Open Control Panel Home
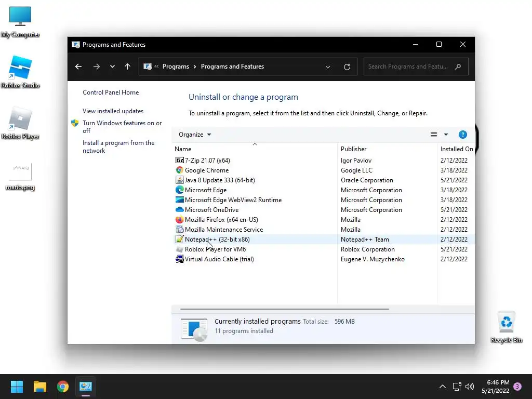532x399 pixels. (111, 92)
